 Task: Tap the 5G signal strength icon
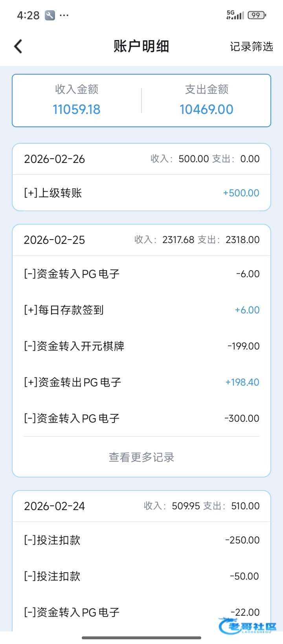click(235, 15)
